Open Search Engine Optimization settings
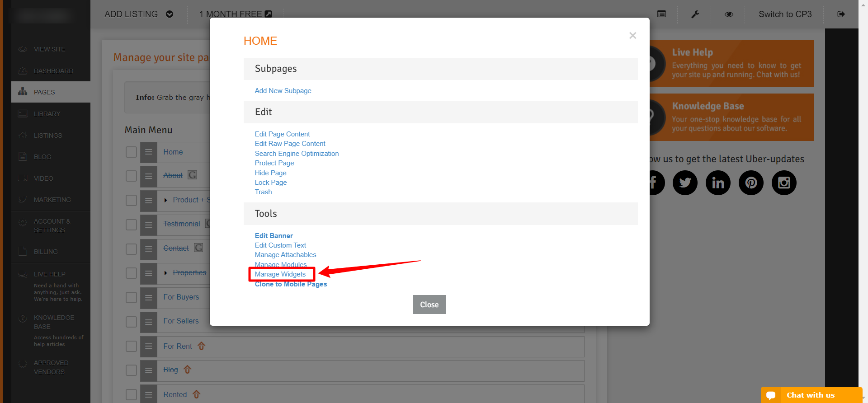This screenshot has height=403, width=868. tap(297, 154)
